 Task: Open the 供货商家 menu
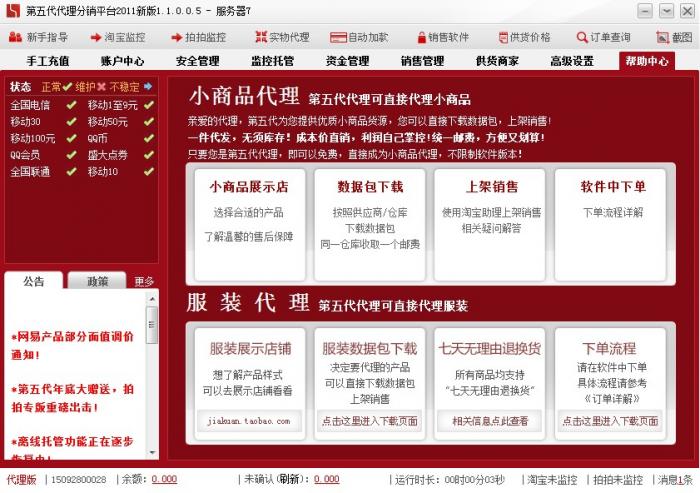[497, 61]
